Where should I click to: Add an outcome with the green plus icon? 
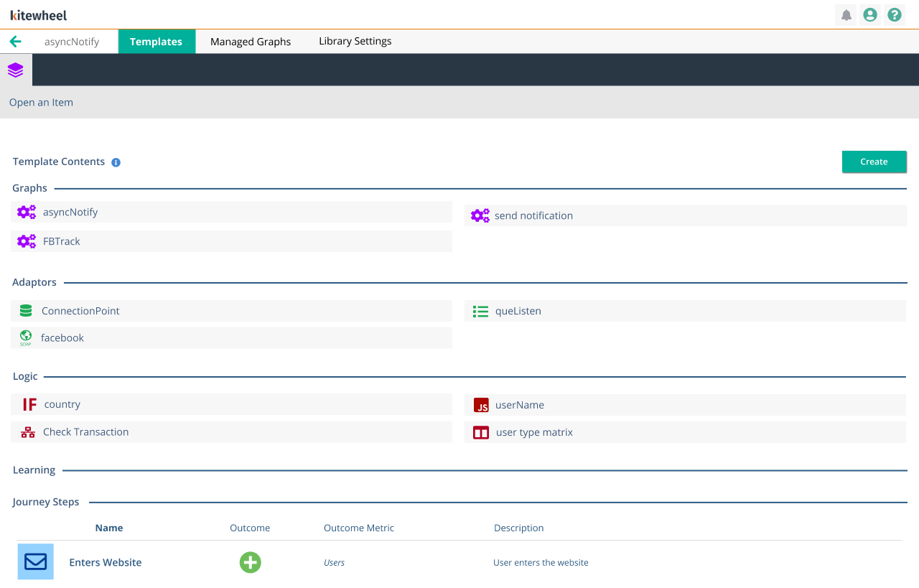[x=250, y=563]
